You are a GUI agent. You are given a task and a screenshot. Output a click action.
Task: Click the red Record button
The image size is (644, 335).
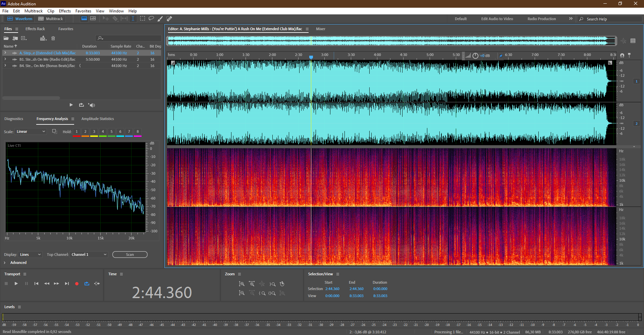77,284
